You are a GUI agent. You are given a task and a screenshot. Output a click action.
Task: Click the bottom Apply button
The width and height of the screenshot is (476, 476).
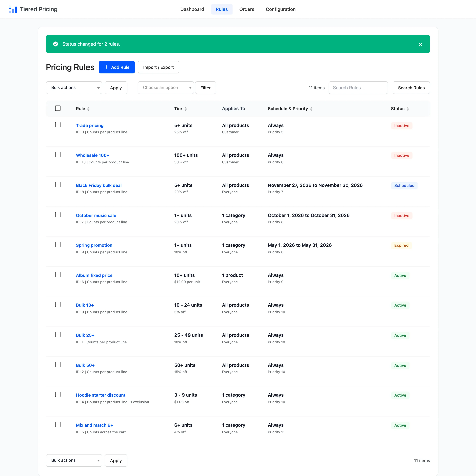click(116, 460)
